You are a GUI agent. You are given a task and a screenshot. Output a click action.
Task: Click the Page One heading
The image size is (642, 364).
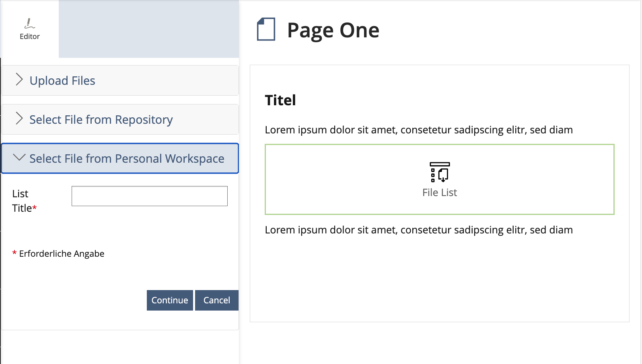point(333,30)
